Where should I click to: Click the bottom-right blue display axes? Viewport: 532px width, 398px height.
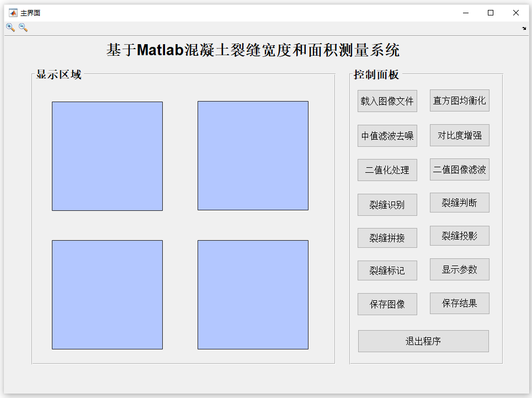[253, 295]
